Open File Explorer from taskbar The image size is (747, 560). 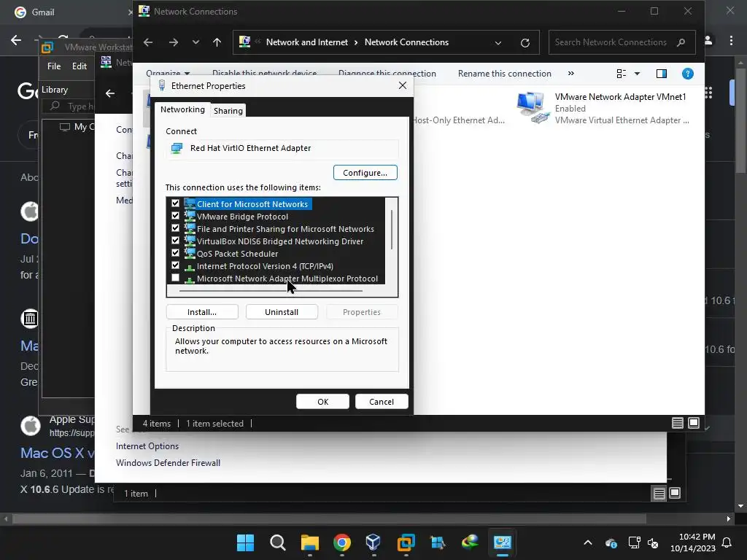tap(309, 542)
